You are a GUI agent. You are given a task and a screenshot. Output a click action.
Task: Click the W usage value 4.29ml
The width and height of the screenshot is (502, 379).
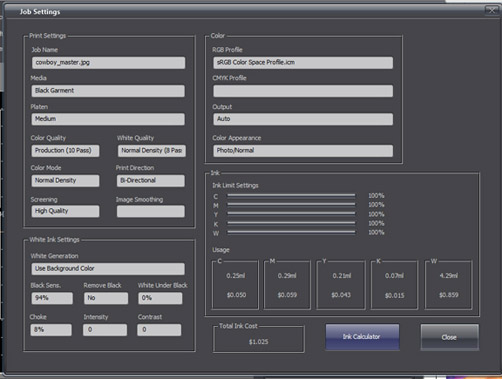(x=449, y=276)
